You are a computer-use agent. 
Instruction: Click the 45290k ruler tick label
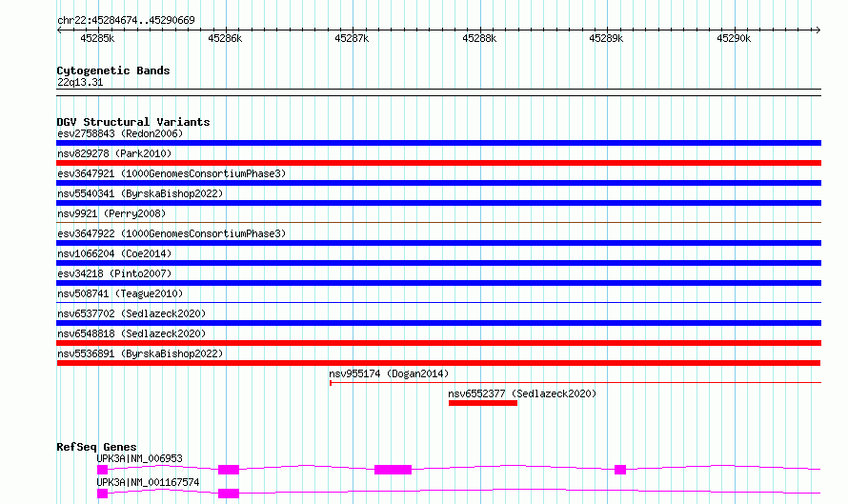click(734, 38)
